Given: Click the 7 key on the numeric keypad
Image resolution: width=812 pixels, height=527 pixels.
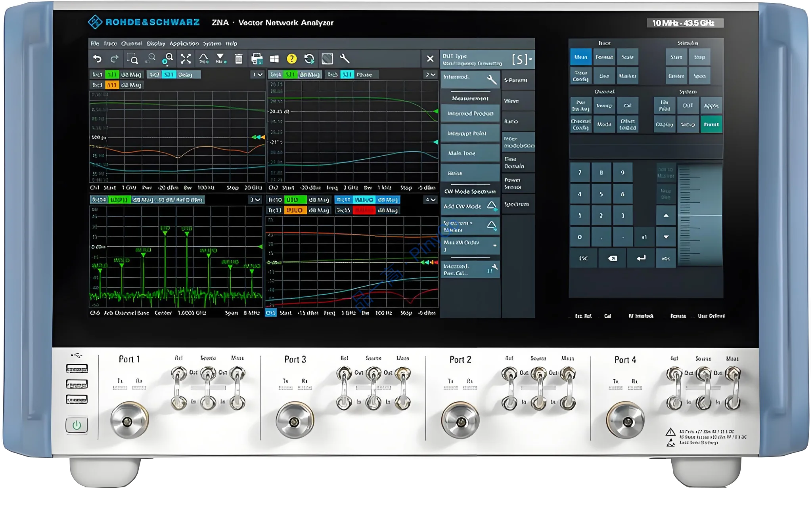Looking at the screenshot, I should pos(580,172).
